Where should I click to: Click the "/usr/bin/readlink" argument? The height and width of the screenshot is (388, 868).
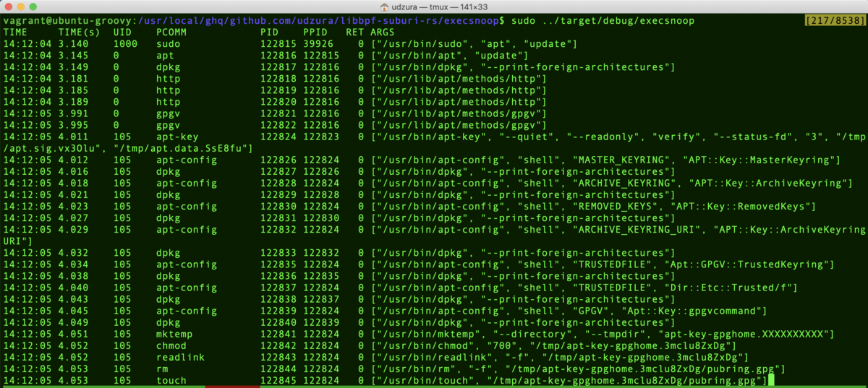(435, 356)
